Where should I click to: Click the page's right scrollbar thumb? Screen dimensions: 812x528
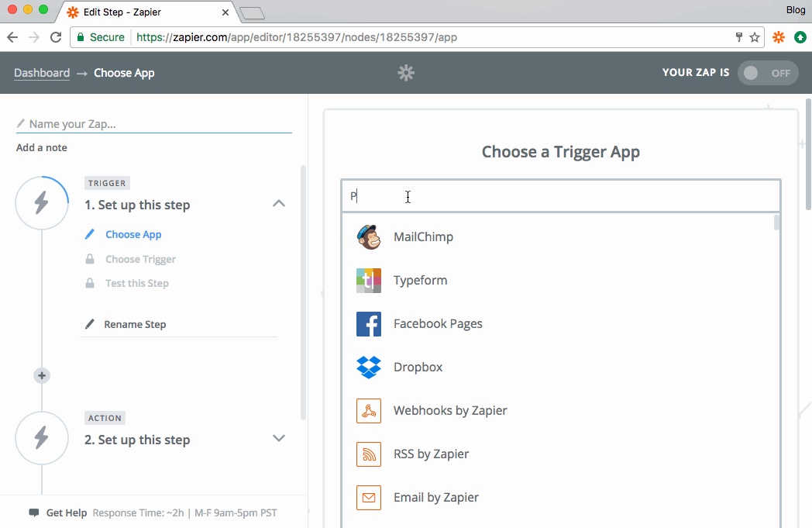point(808,154)
